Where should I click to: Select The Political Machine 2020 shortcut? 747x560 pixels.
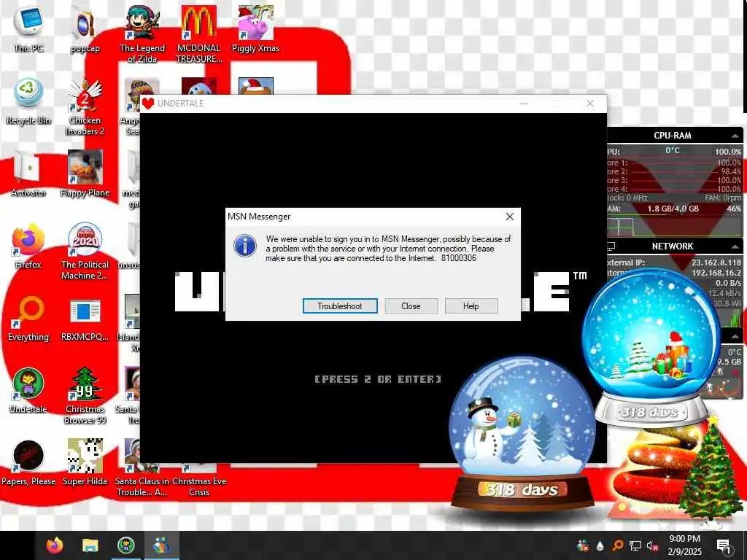click(85, 252)
